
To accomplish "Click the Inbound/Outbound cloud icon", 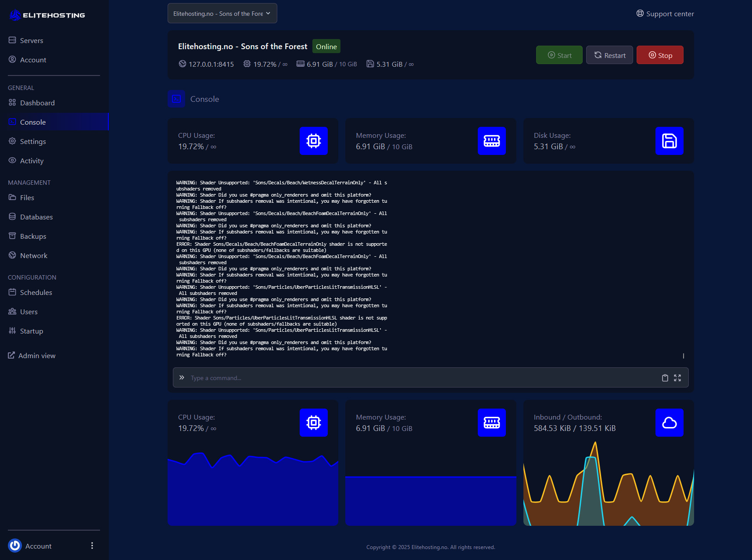I will pos(669,423).
